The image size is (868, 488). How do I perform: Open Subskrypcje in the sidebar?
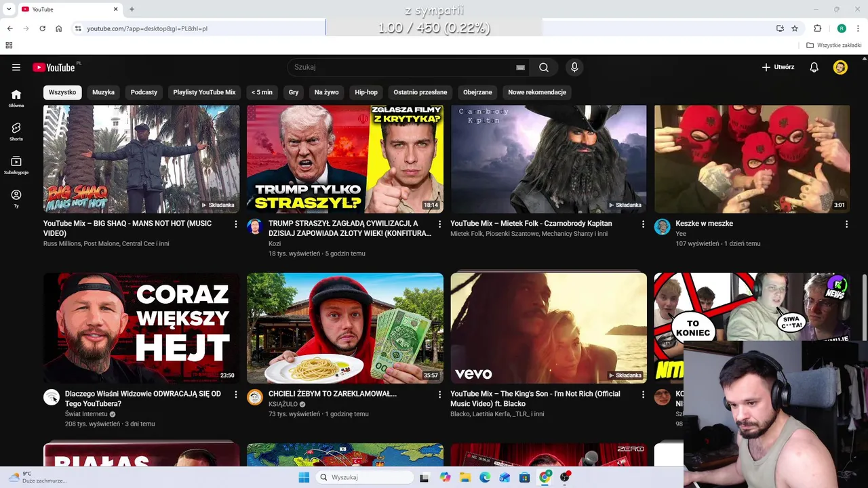tap(16, 165)
